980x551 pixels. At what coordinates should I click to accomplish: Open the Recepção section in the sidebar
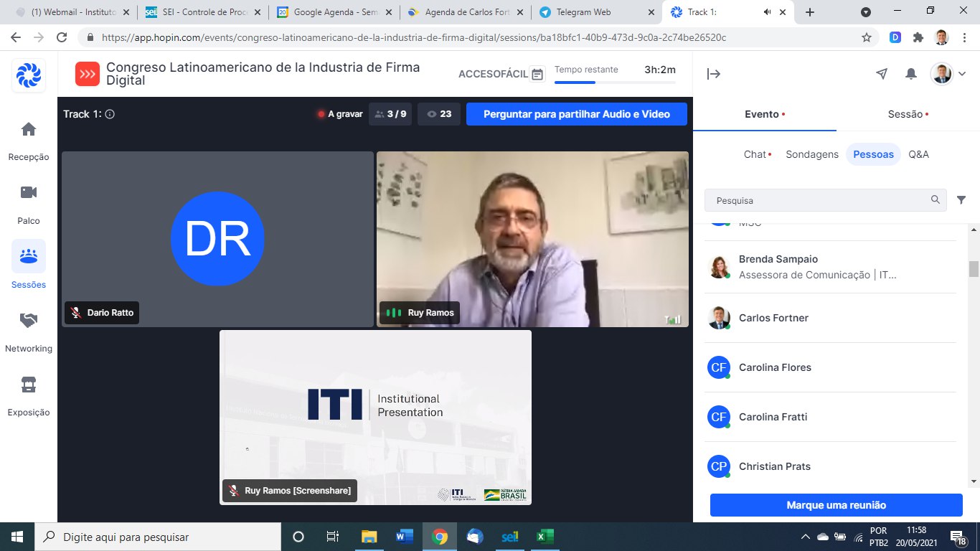pos(28,140)
